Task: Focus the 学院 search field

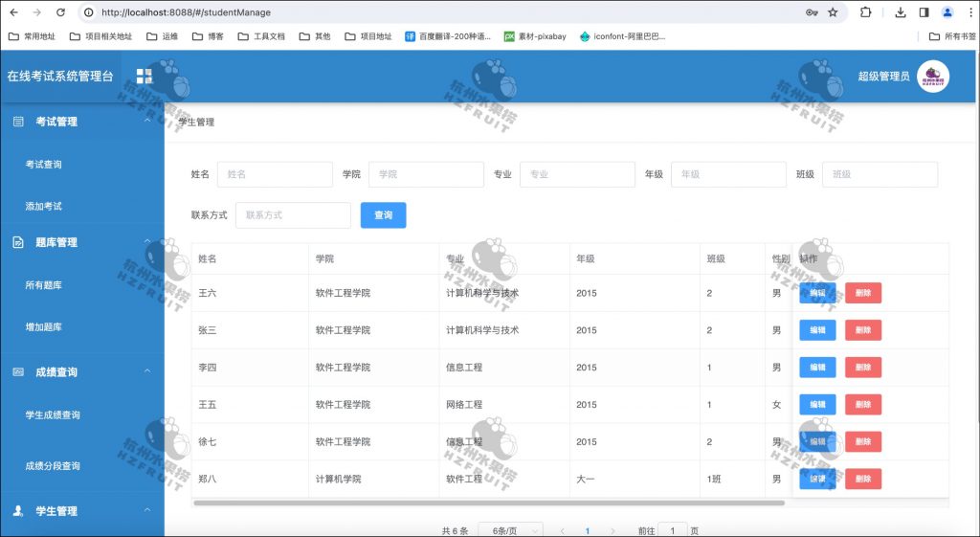Action: click(426, 174)
